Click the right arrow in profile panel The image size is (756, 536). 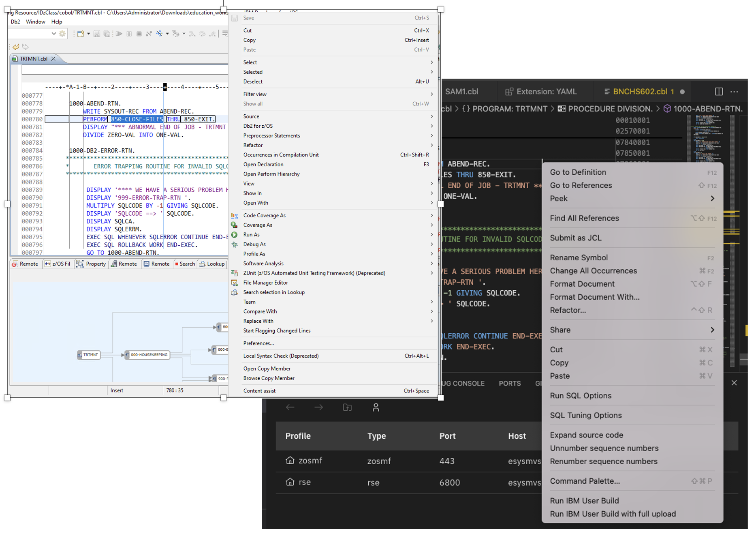(319, 407)
